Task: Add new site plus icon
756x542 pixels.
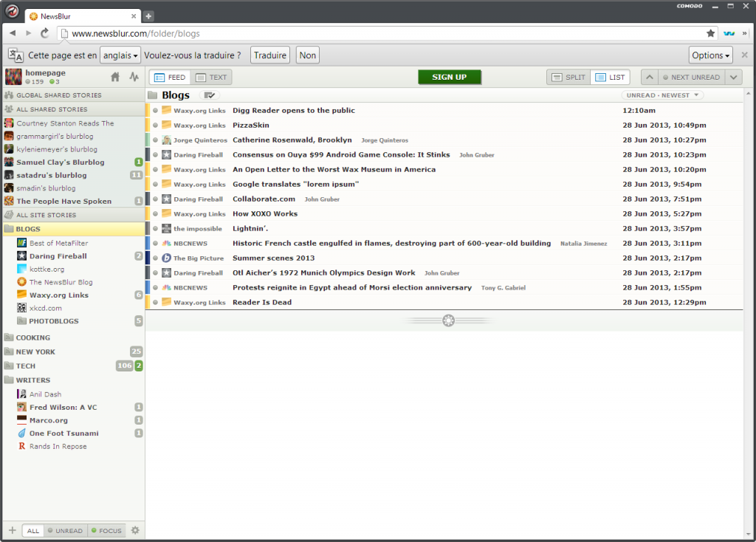Action: pyautogui.click(x=13, y=530)
